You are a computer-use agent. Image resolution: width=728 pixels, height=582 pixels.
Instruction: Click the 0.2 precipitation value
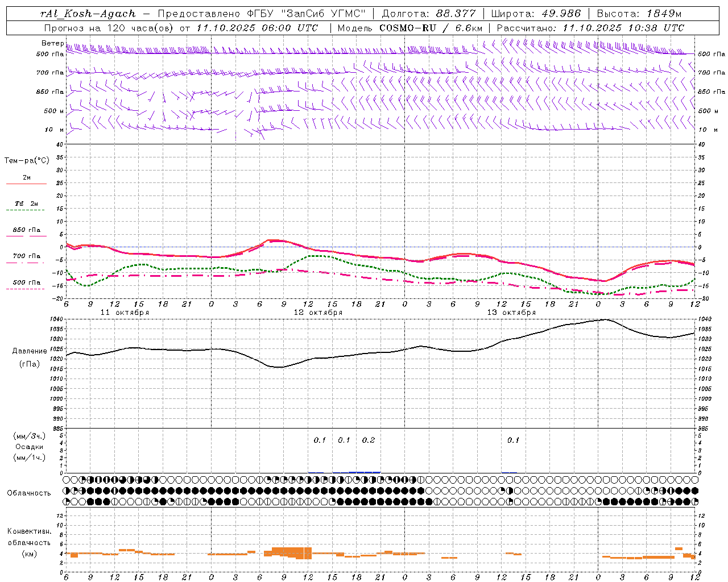369,440
